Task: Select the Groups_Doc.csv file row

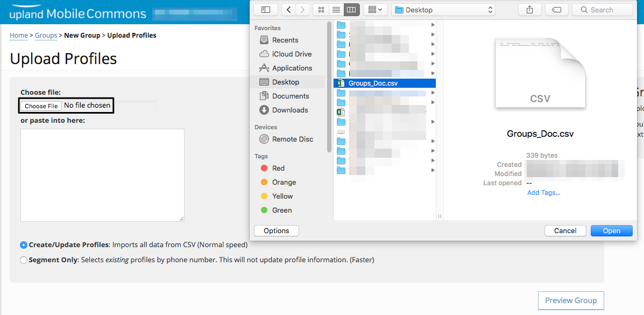Action: click(x=385, y=83)
